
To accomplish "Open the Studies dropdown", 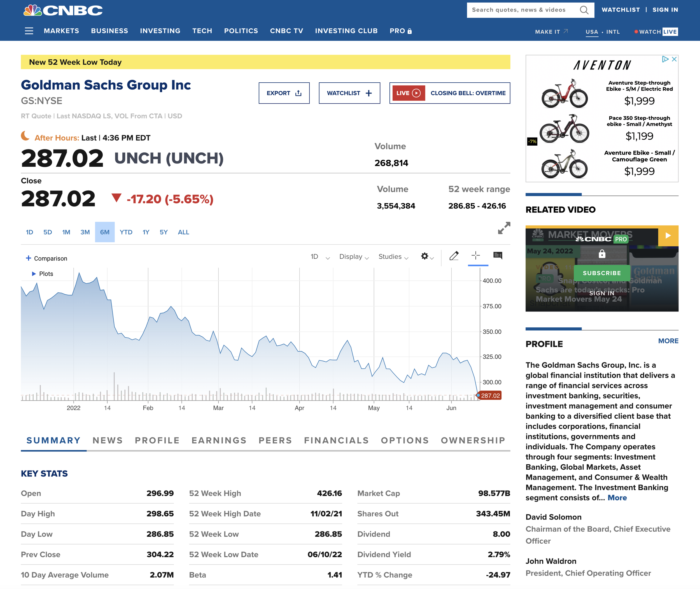I will click(x=393, y=257).
